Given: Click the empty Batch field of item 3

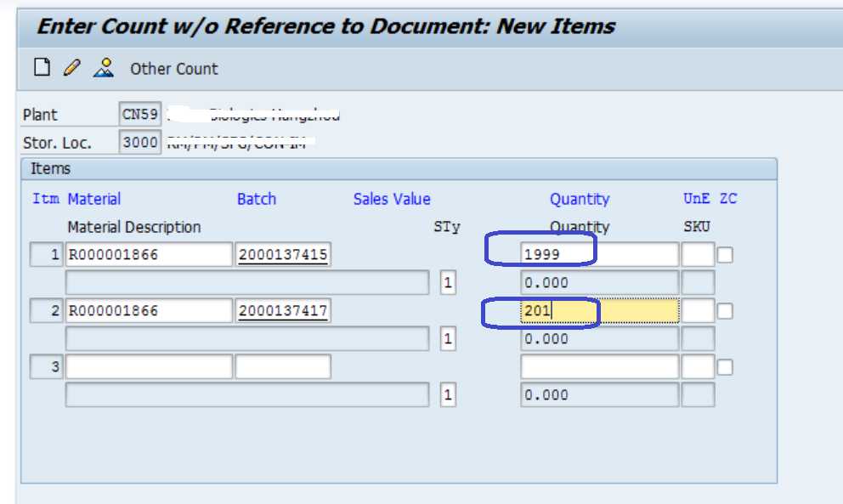Looking at the screenshot, I should (x=283, y=367).
